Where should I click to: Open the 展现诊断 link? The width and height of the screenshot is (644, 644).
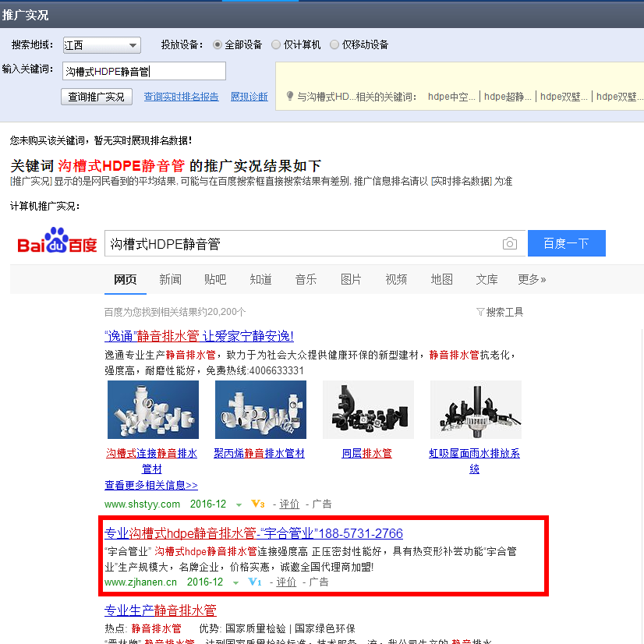[x=249, y=97]
